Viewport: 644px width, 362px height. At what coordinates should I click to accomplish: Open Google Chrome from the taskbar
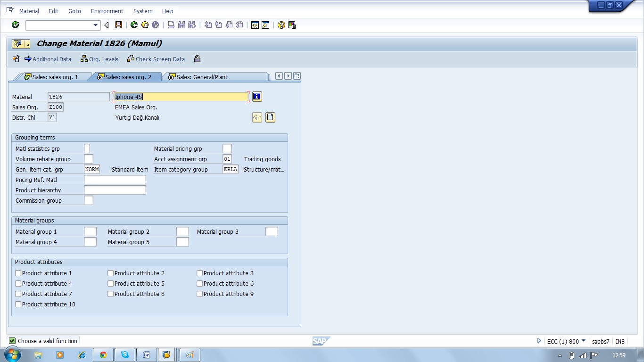[x=103, y=355]
